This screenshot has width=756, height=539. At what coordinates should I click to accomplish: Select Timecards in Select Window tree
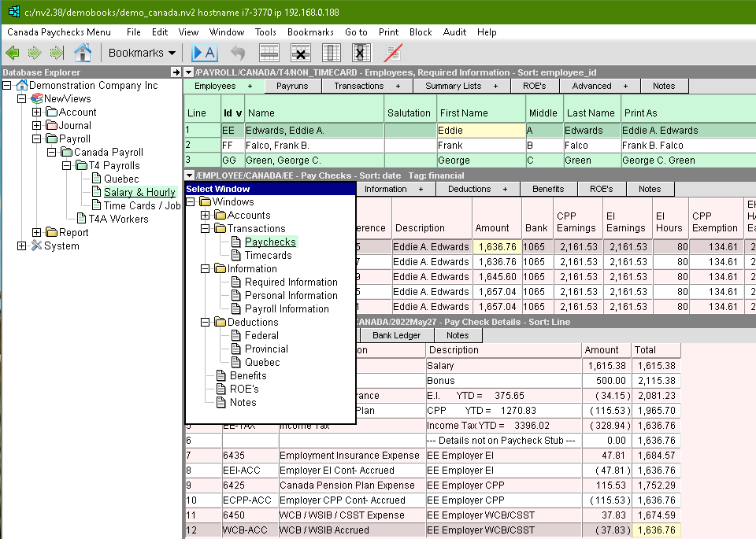268,255
